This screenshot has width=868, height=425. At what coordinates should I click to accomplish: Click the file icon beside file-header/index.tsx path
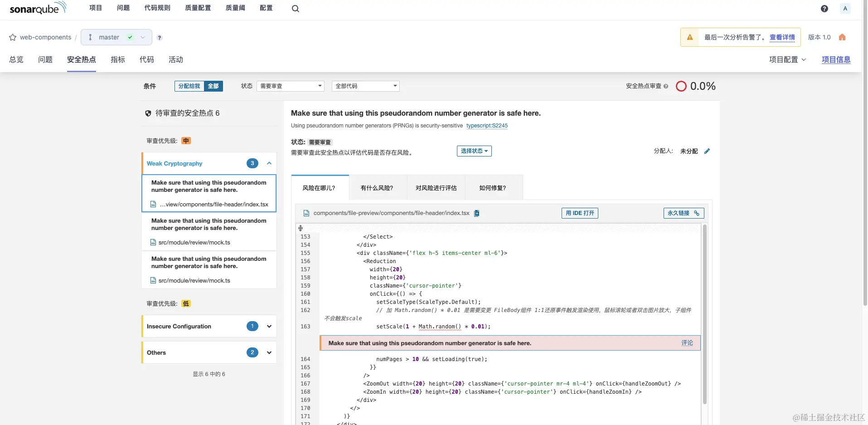(306, 213)
